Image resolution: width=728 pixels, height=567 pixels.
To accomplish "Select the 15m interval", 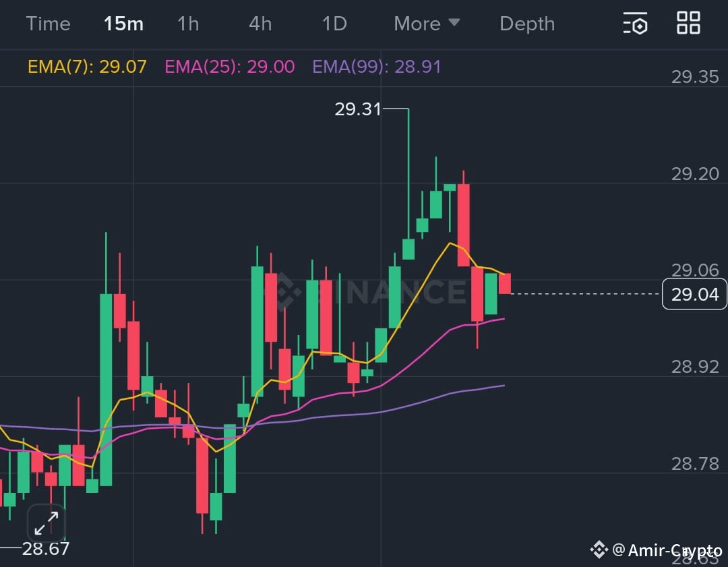I will pyautogui.click(x=123, y=24).
